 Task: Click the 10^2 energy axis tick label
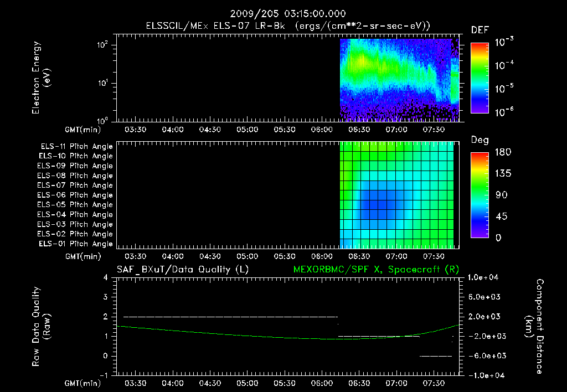tap(102, 45)
